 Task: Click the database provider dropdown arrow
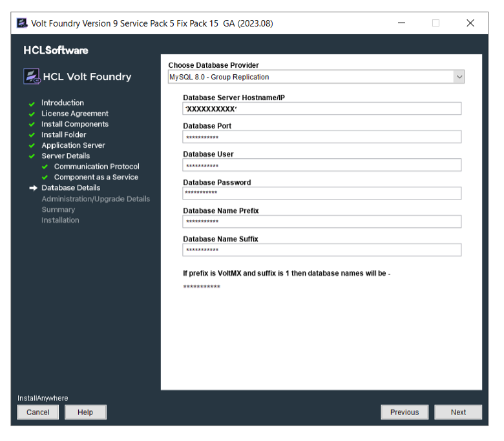(459, 77)
